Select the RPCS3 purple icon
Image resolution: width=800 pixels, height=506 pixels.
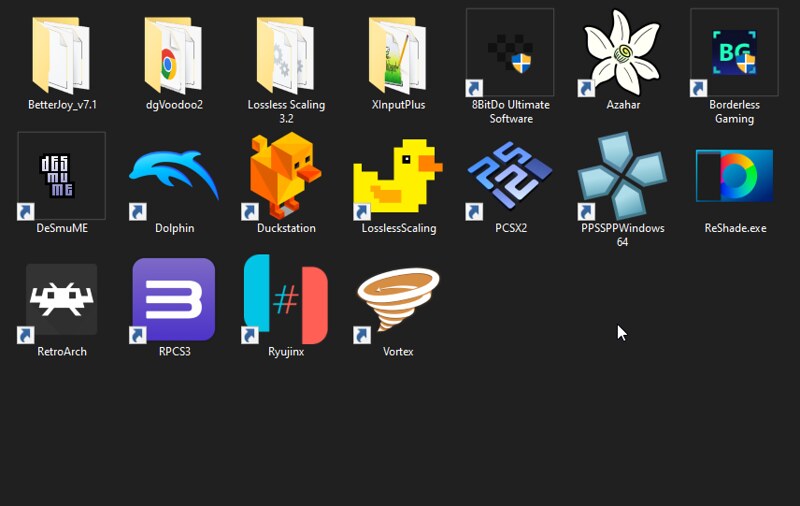[173, 299]
